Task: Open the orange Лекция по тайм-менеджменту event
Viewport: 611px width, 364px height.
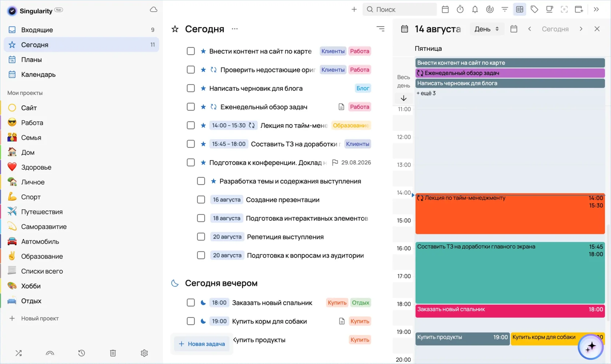Action: [x=510, y=214]
